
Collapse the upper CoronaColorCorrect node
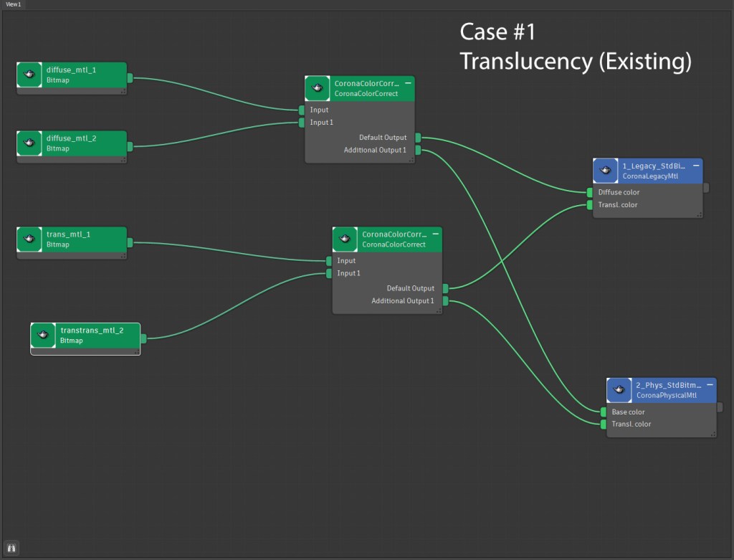408,84
